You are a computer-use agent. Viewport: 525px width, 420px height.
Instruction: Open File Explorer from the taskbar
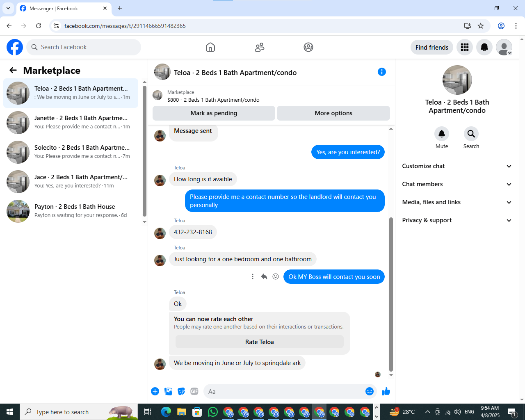[x=182, y=412]
